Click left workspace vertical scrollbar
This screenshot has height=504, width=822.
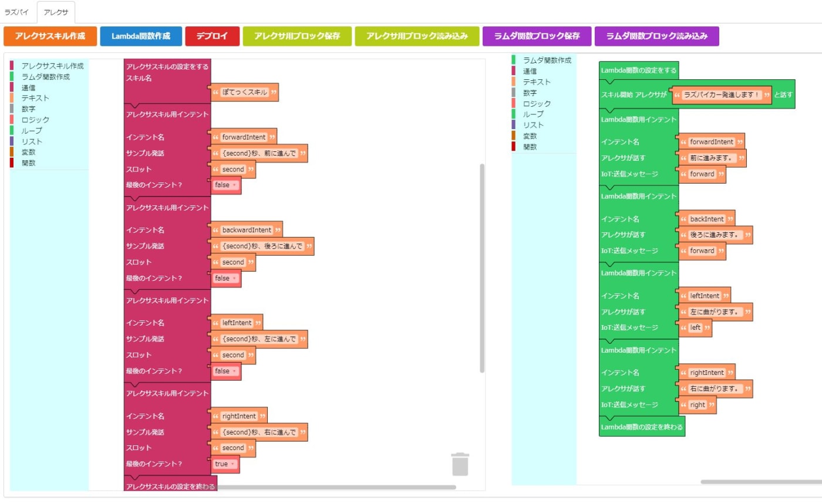coord(482,268)
